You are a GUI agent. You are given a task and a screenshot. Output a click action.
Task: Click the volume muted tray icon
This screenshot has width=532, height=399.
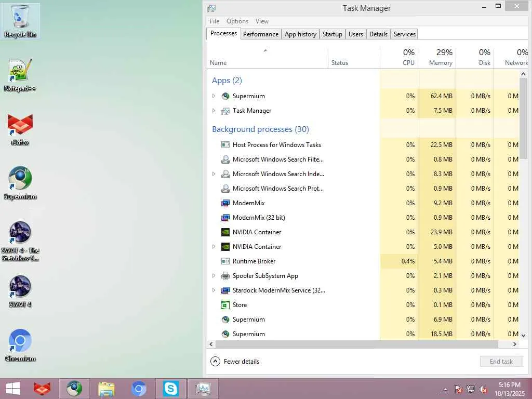(x=483, y=389)
